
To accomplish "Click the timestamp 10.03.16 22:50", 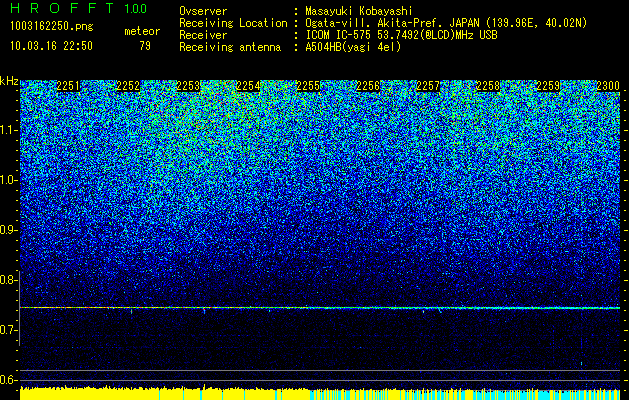I will pyautogui.click(x=51, y=46).
